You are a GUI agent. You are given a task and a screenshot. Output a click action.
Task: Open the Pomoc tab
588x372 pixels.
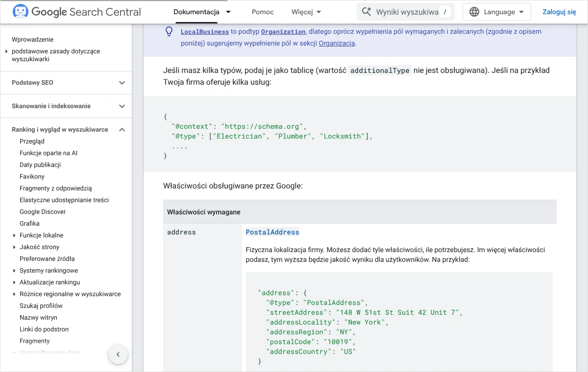click(263, 12)
